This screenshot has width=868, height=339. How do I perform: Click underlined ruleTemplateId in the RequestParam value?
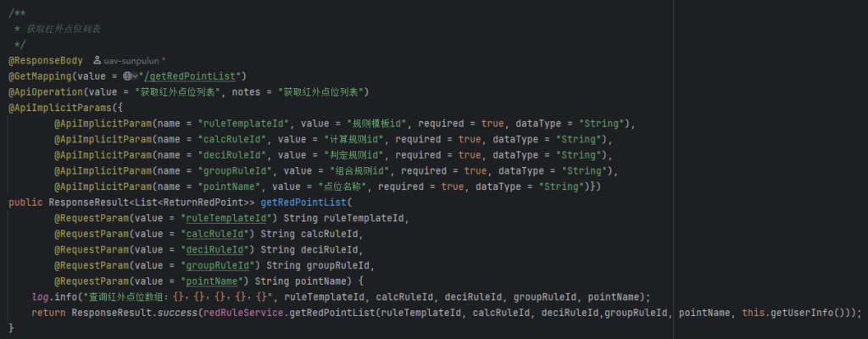230,219
